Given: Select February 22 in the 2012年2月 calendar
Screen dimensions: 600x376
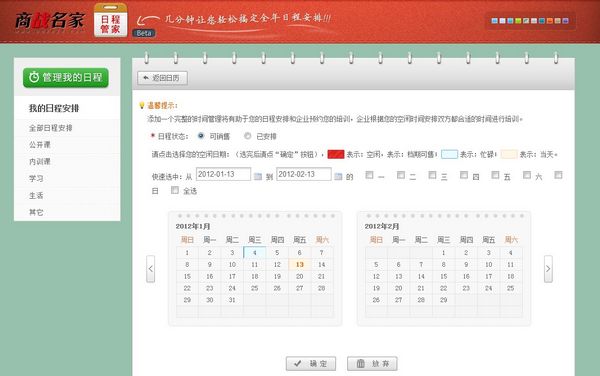Looking at the screenshot, I should 443,288.
